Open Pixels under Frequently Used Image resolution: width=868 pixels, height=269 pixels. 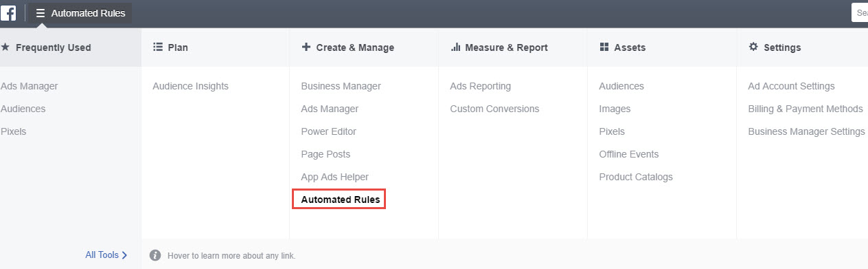(x=14, y=131)
